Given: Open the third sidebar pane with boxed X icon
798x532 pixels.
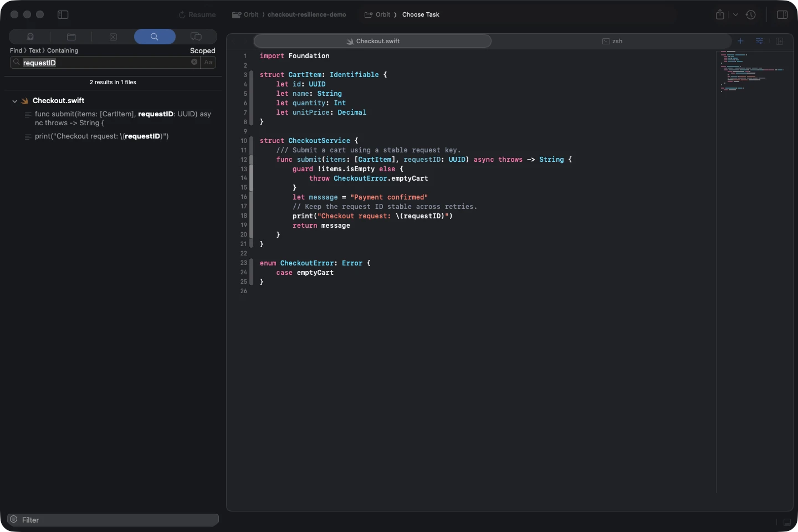Looking at the screenshot, I should coord(113,37).
